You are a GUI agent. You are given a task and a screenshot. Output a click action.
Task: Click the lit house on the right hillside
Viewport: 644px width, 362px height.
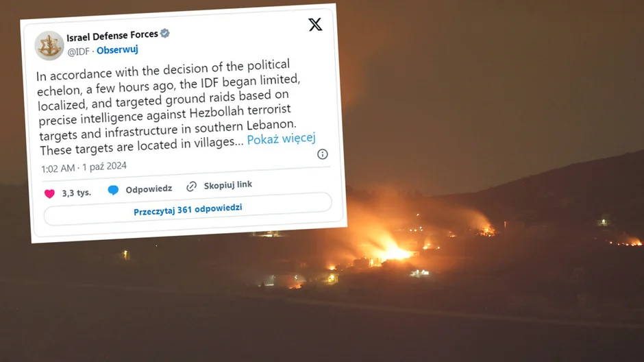coord(603,222)
